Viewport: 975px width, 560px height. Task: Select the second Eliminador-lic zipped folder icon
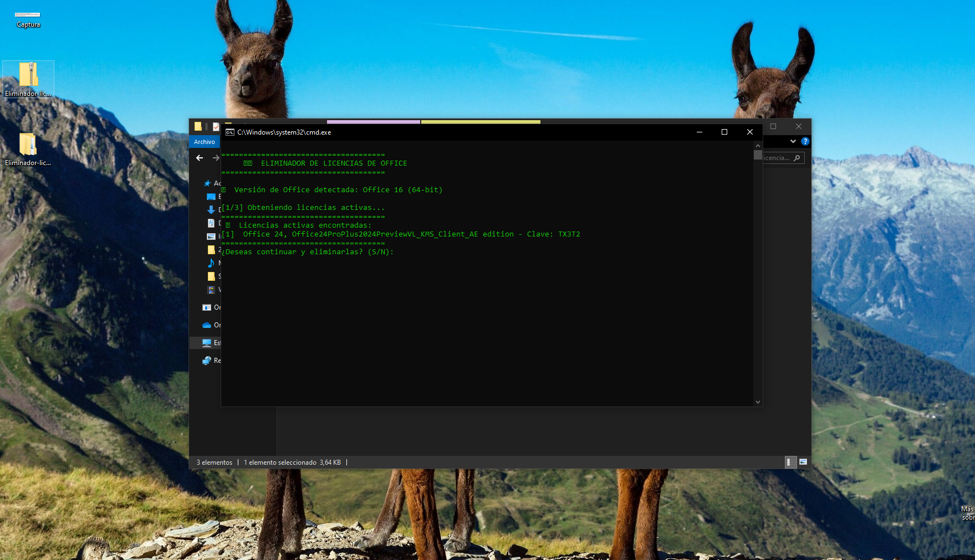tap(28, 145)
